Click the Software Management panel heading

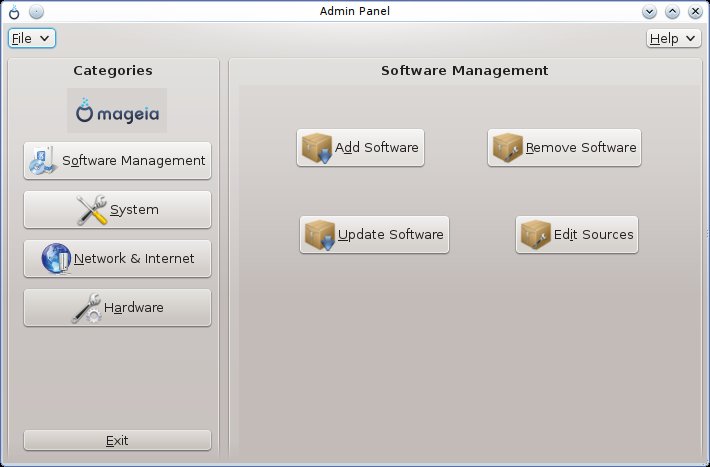tap(465, 71)
